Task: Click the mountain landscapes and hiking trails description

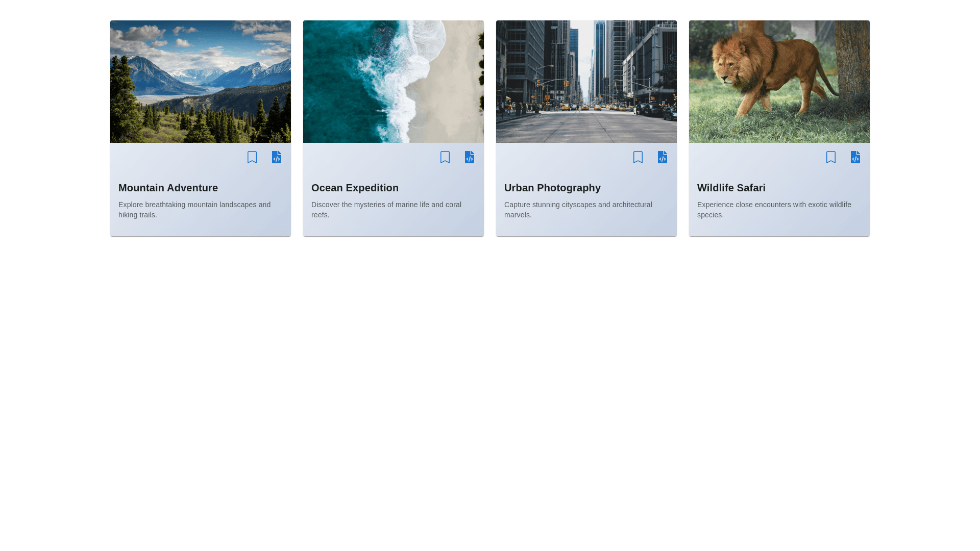Action: click(x=194, y=210)
